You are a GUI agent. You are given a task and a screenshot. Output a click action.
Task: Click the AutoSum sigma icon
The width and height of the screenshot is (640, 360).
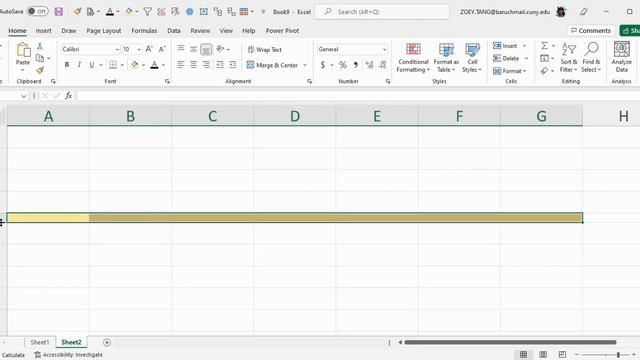(544, 46)
